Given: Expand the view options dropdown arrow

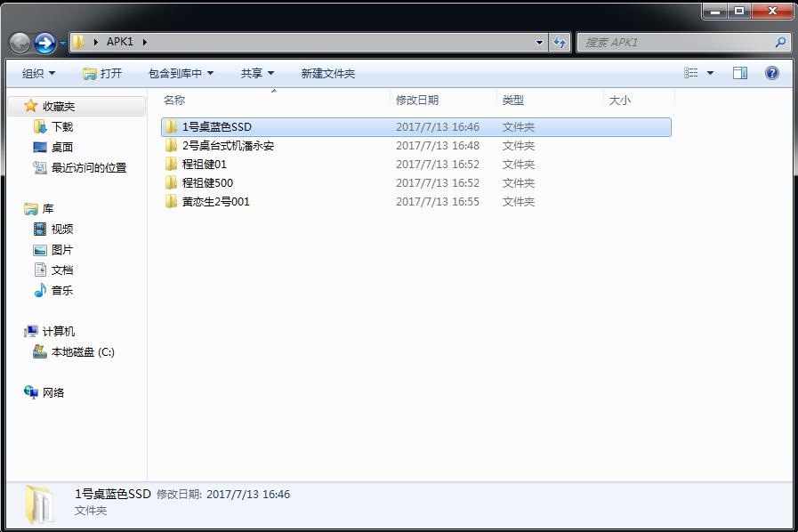Looking at the screenshot, I should coord(710,73).
